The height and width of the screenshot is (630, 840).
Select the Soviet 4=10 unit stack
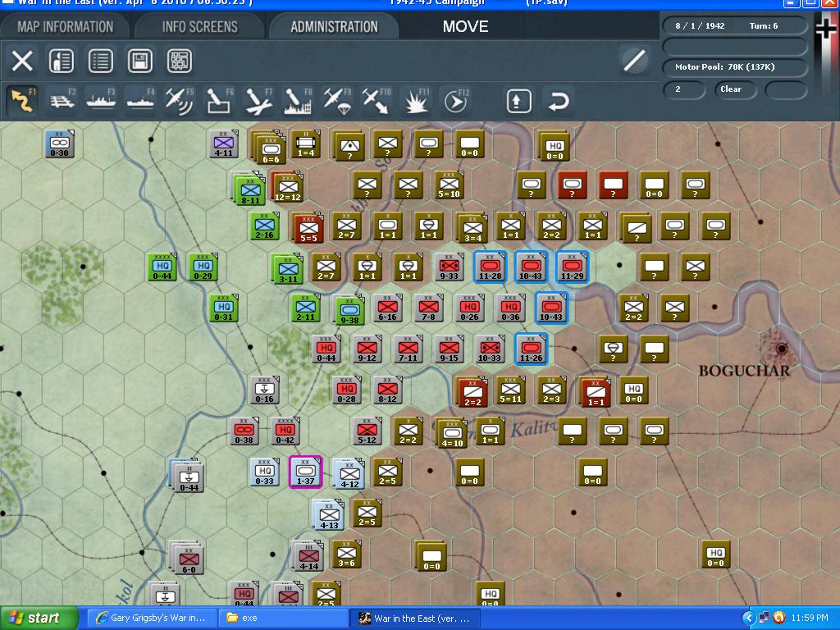452,433
